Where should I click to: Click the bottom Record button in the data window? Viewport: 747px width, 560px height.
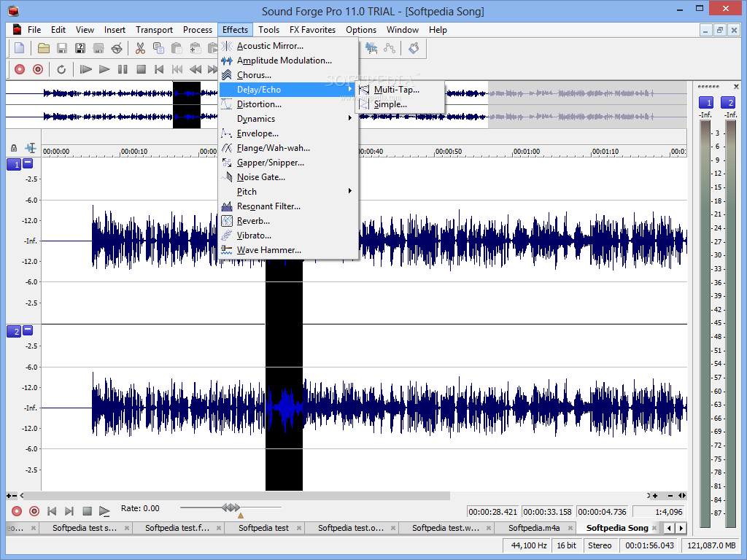[x=17, y=511]
